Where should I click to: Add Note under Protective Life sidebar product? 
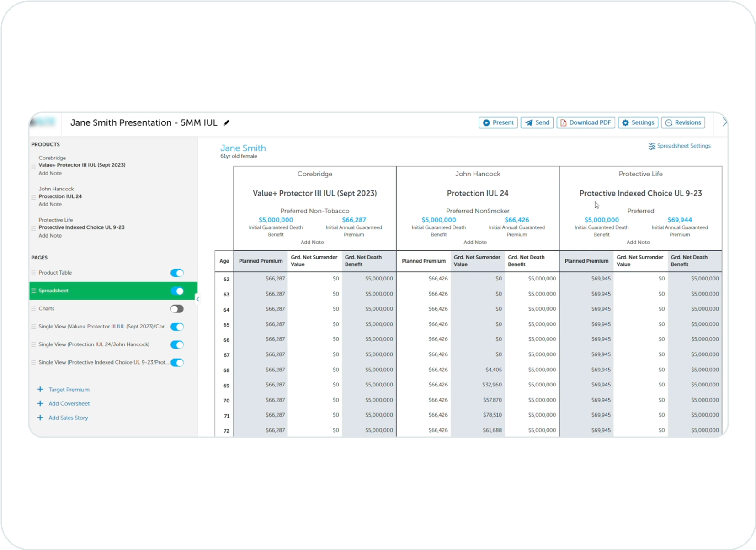point(50,236)
